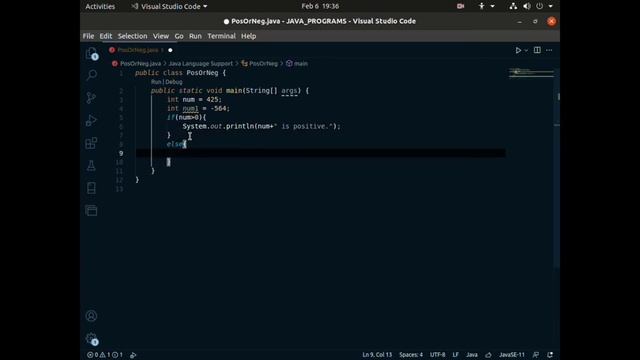Click the Run code lens above main
Screen dimensions: 640x360
click(x=156, y=82)
